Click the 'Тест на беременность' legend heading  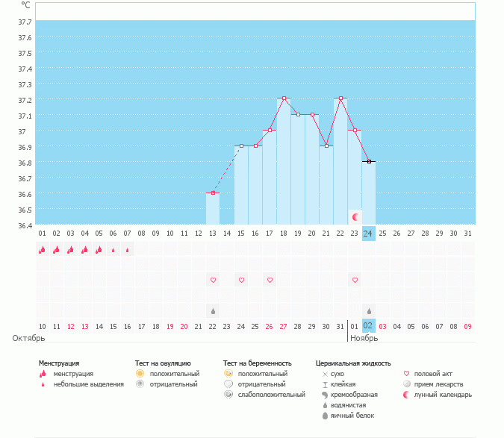[257, 363]
